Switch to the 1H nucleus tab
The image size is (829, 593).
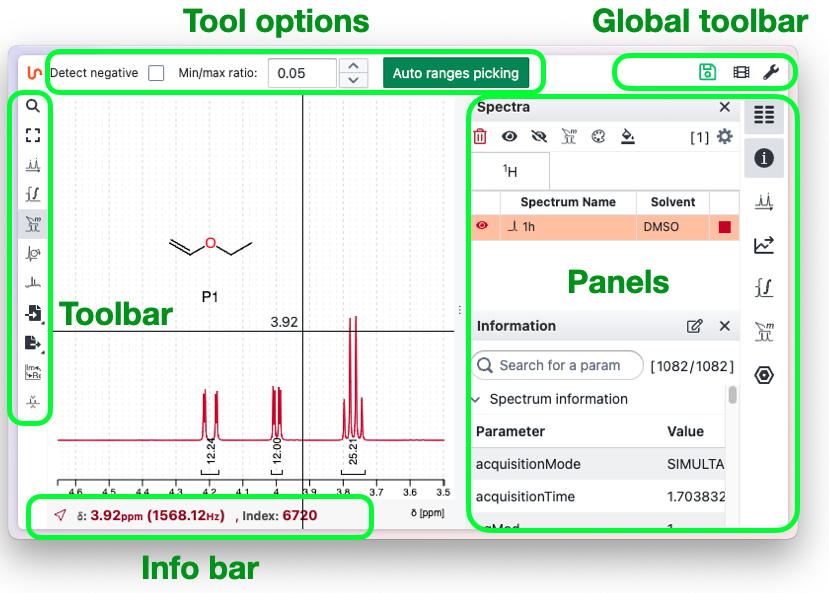(510, 171)
